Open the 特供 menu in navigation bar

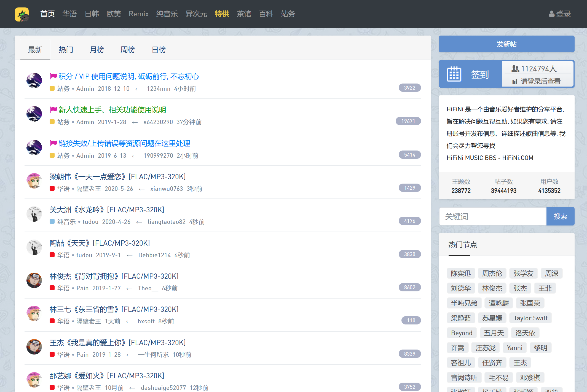pos(222,14)
